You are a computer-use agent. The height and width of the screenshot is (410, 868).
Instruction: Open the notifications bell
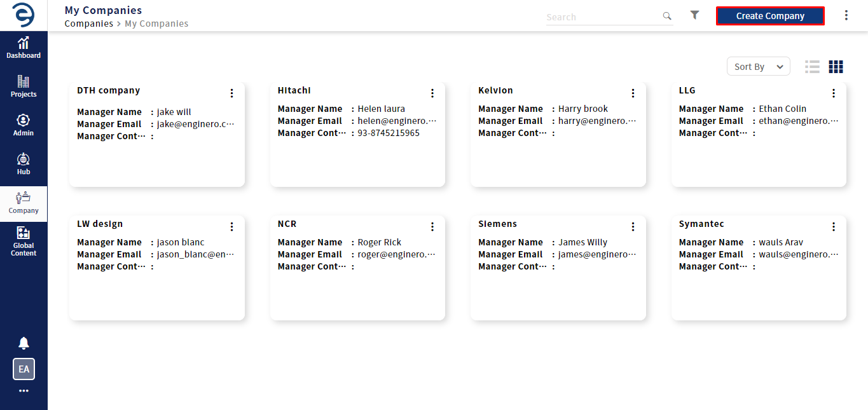coord(24,343)
